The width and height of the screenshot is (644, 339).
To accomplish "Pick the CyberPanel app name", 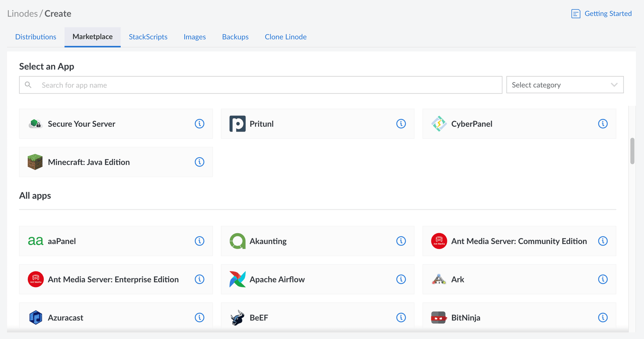I will coord(472,124).
